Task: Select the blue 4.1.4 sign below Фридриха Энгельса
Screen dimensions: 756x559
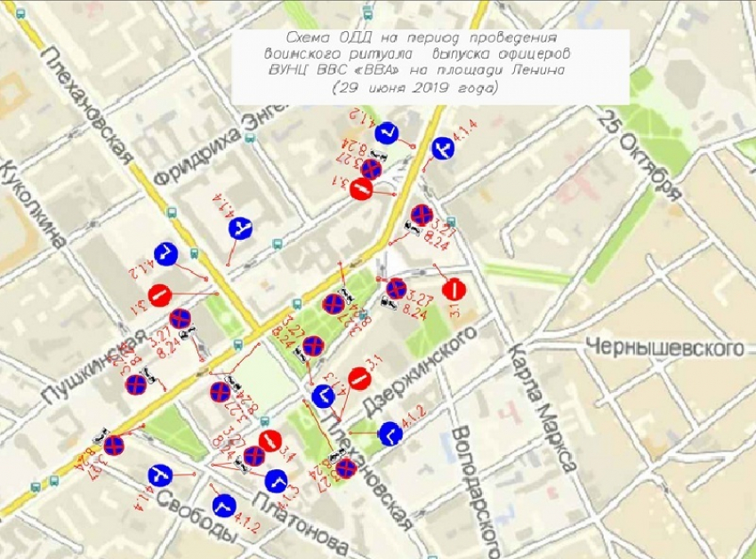Action: click(240, 229)
